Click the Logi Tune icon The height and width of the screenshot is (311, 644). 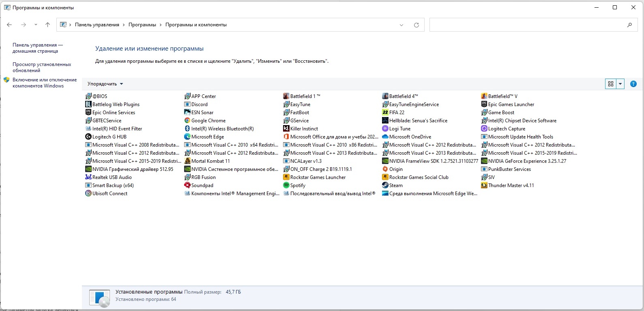385,129
